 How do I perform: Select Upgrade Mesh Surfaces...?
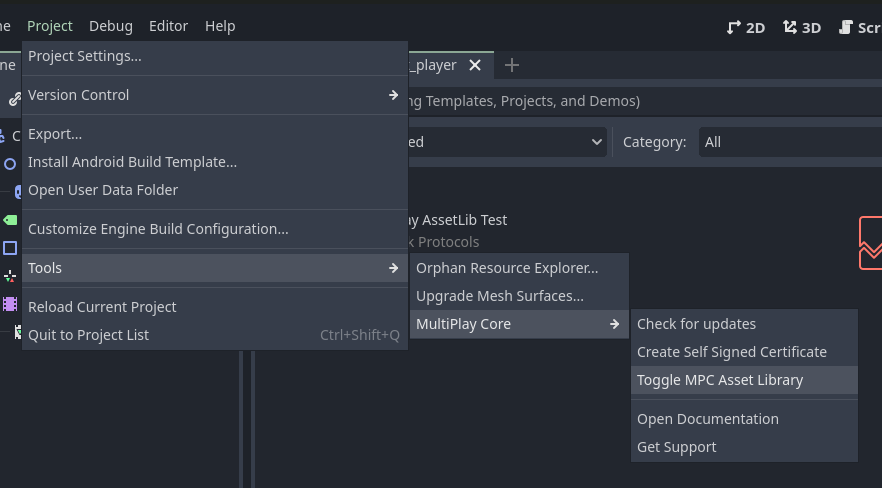pyautogui.click(x=519, y=296)
